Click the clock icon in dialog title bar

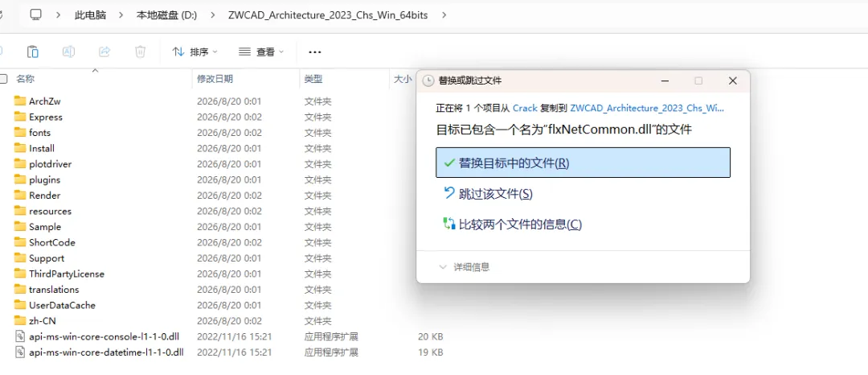[x=428, y=80]
